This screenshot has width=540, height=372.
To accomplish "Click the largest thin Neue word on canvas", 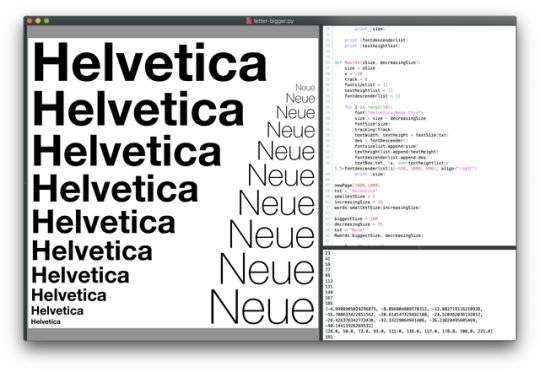I will click(x=262, y=307).
